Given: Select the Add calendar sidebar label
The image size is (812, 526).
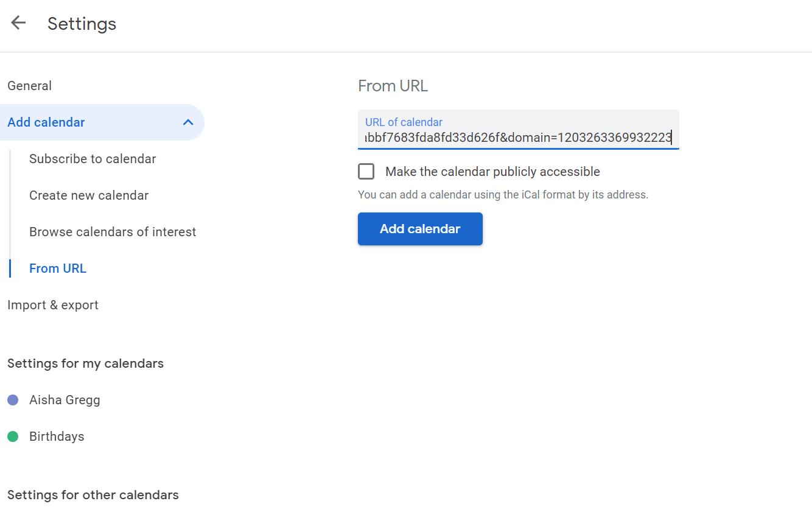Looking at the screenshot, I should 46,122.
